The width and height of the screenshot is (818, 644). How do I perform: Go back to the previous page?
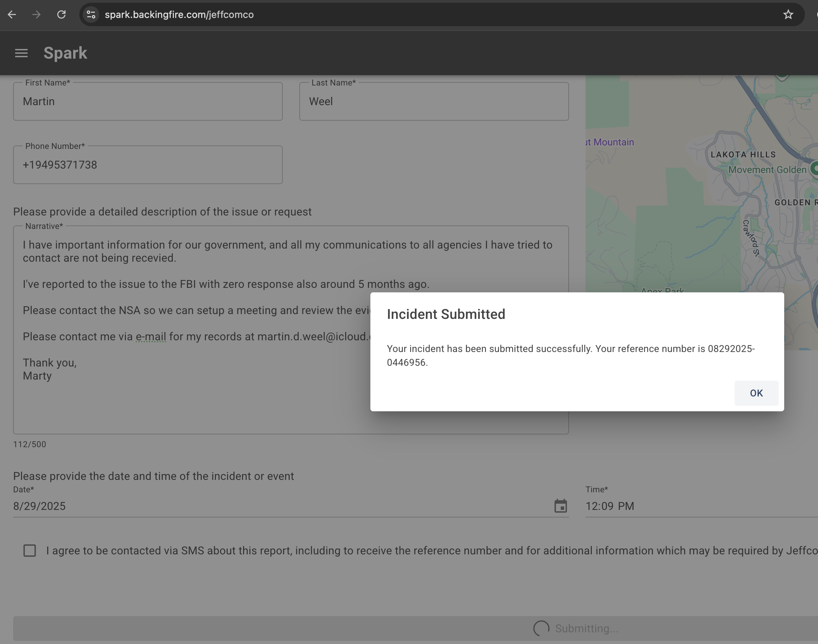(x=12, y=15)
